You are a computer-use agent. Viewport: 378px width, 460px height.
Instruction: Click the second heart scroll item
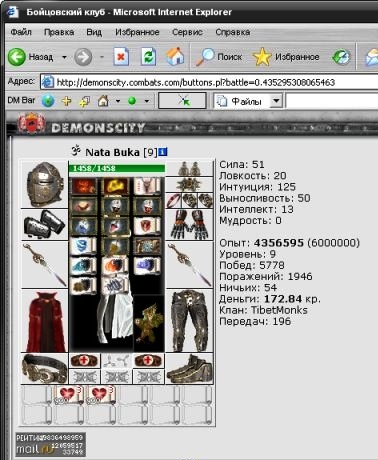coord(100,395)
